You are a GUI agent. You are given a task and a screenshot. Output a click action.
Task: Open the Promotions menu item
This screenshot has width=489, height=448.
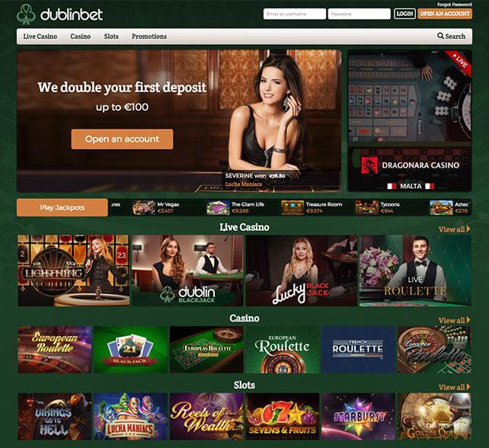pyautogui.click(x=149, y=37)
